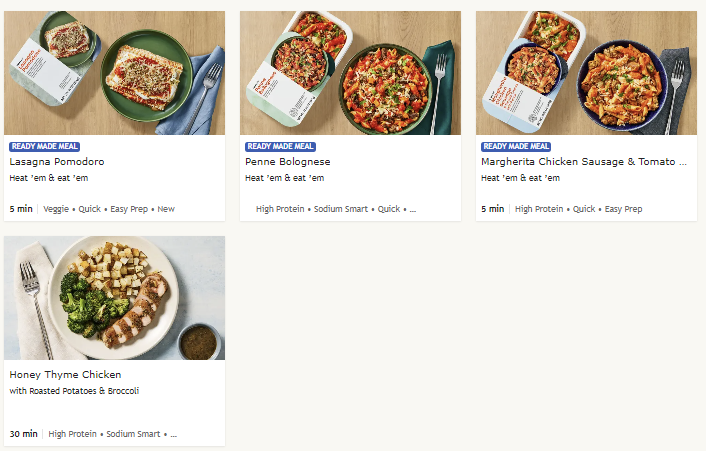Screen dimensions: 706x451
Task: Open the Margherita Chicken Sausage meal photo
Action: (586, 73)
